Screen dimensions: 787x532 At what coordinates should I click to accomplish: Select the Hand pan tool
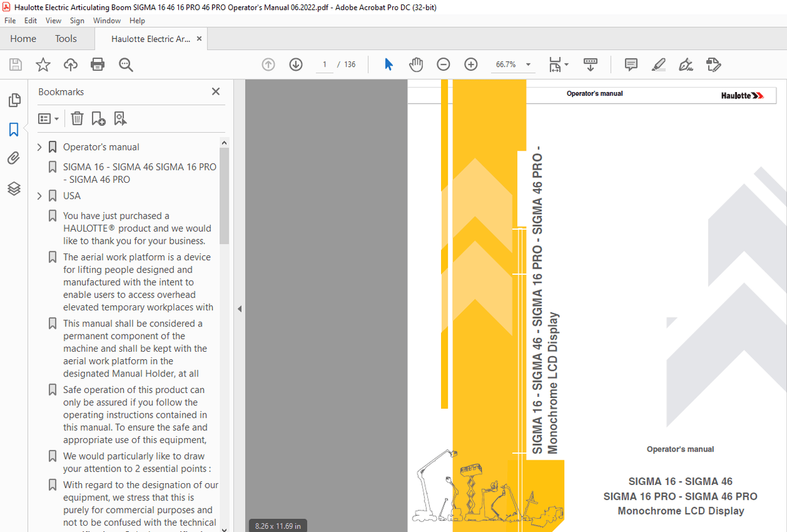click(x=416, y=64)
